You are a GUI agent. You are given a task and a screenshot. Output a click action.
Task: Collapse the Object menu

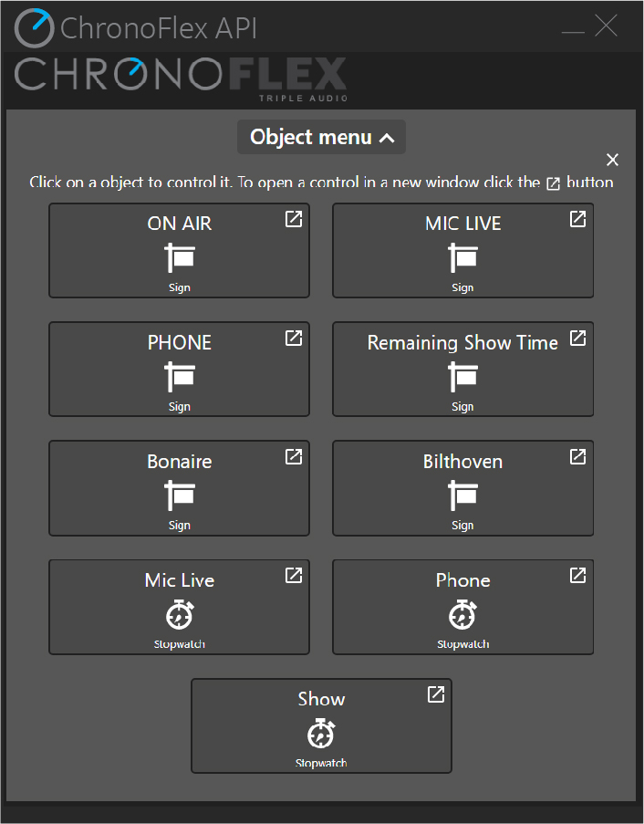click(x=320, y=138)
